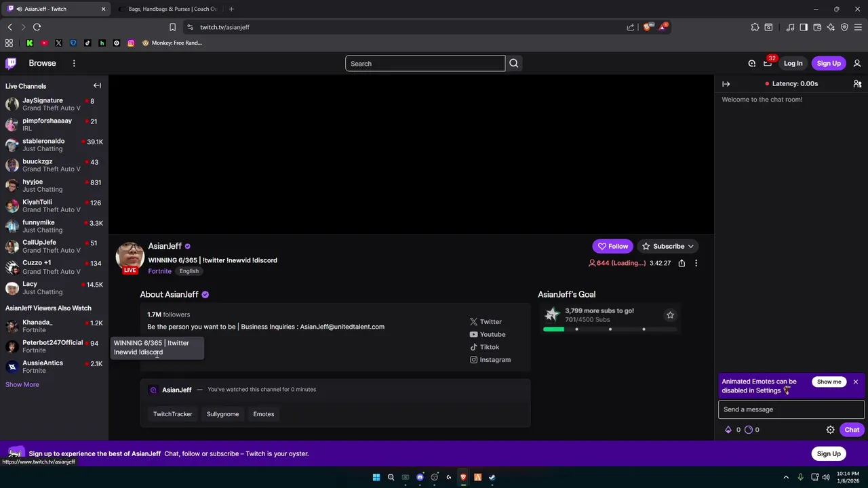Click Show More in sidebar
The image size is (868, 488).
coord(22,384)
